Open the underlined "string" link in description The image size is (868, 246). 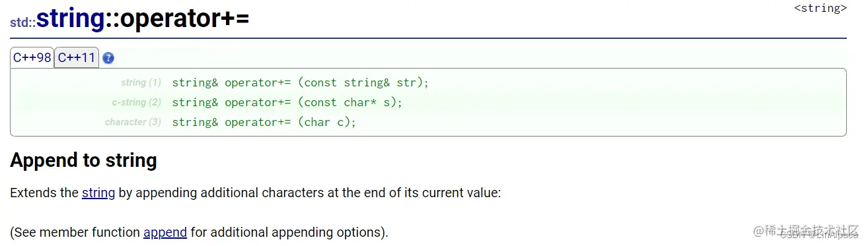98,193
